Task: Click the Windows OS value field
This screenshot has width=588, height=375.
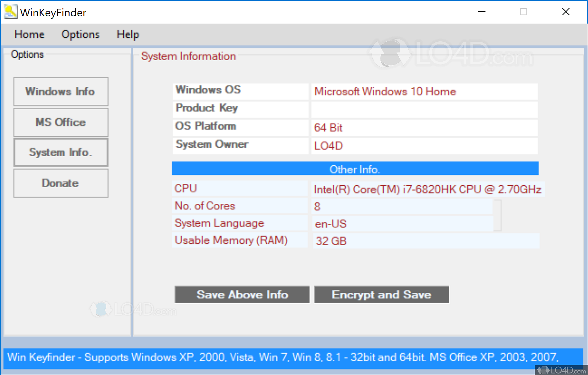Action: [424, 91]
